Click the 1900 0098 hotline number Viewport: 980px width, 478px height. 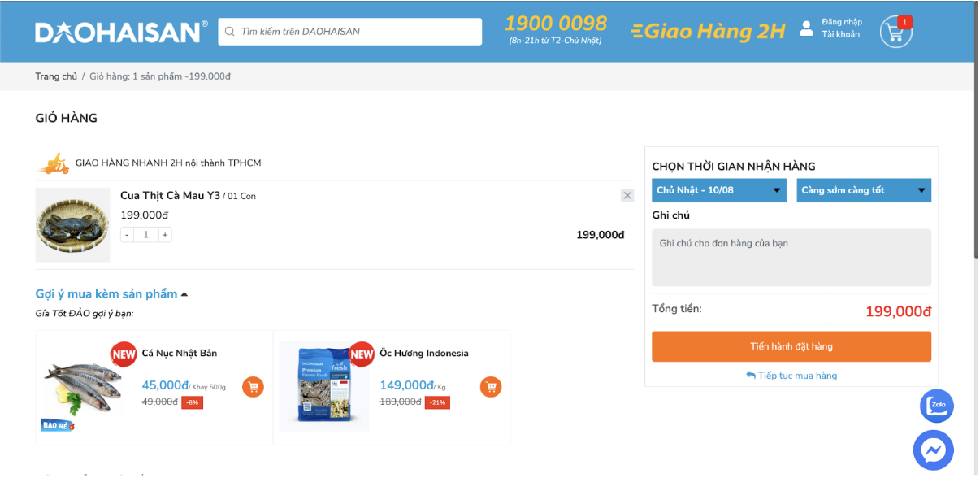556,23
